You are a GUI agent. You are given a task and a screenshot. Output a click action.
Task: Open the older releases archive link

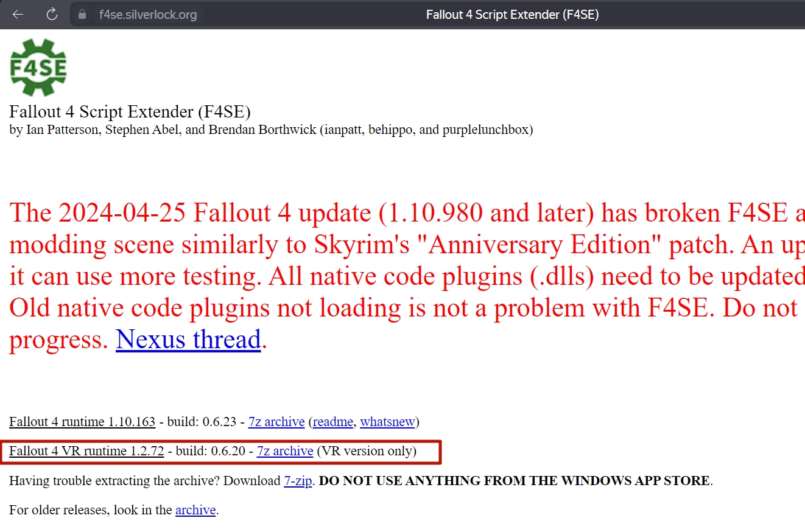pyautogui.click(x=195, y=509)
